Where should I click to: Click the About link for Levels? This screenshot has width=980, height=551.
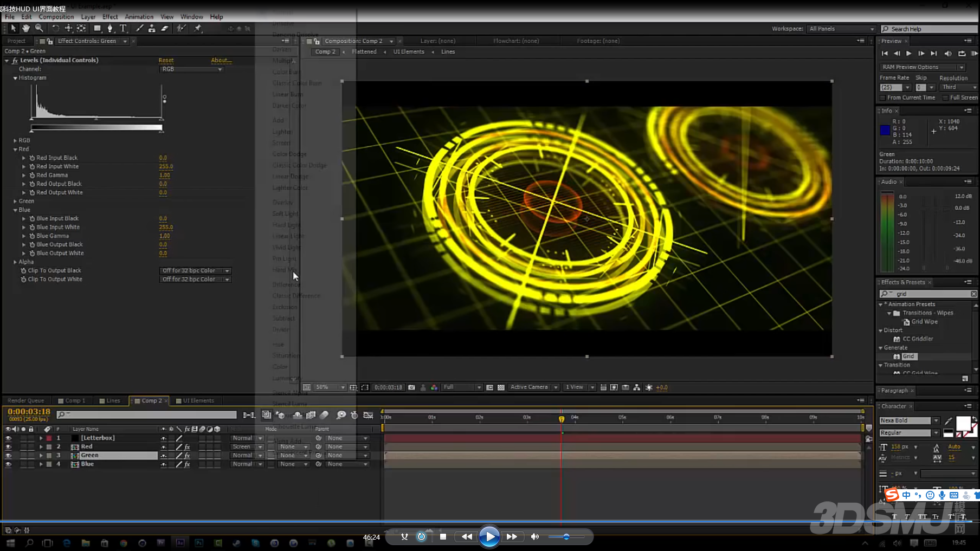[221, 60]
